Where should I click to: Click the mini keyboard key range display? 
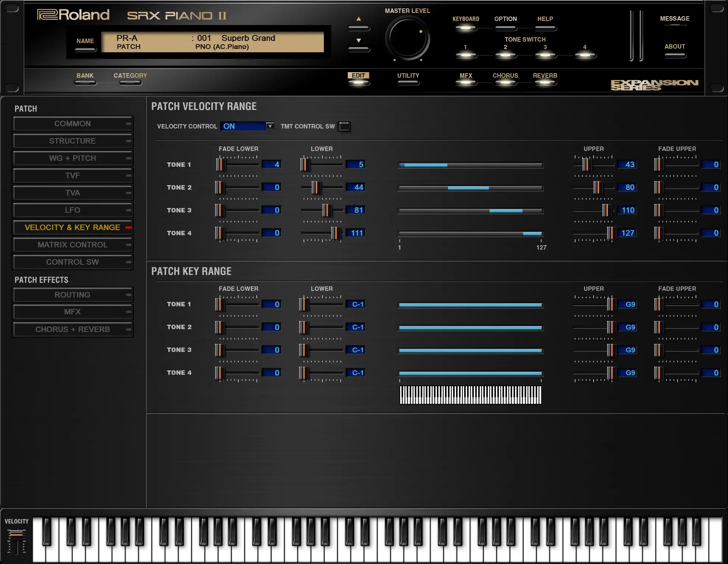coord(470,395)
